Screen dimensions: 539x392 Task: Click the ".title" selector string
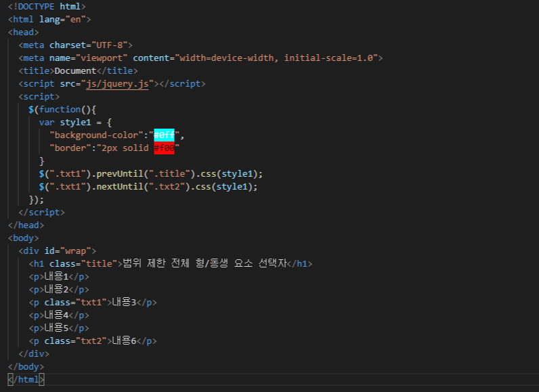pyautogui.click(x=169, y=174)
